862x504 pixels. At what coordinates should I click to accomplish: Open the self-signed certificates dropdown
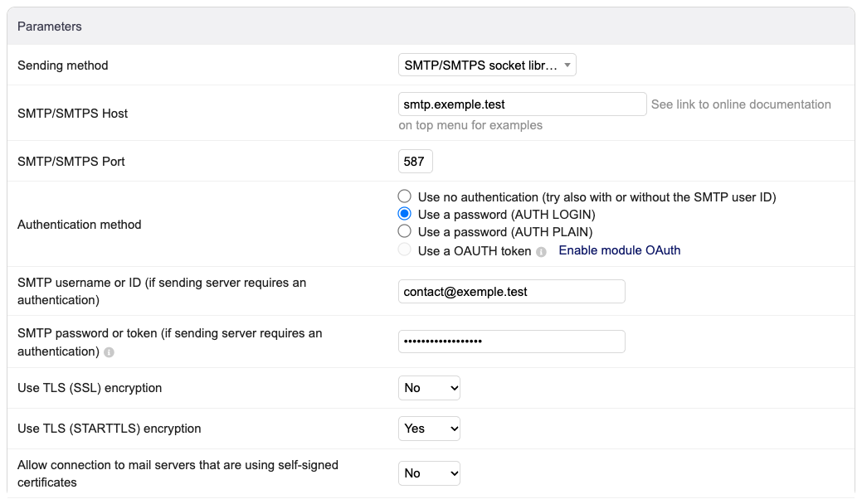click(430, 473)
